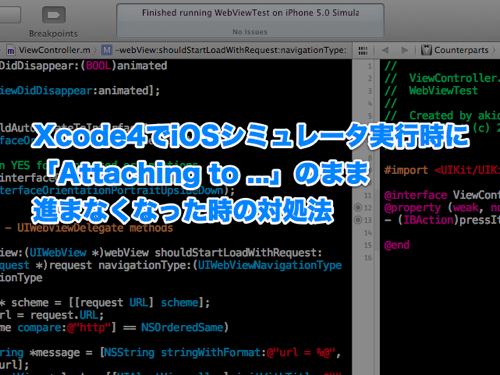Open the method list -webView:shouldStartLoadWithRequest:navigationType:

(231, 50)
